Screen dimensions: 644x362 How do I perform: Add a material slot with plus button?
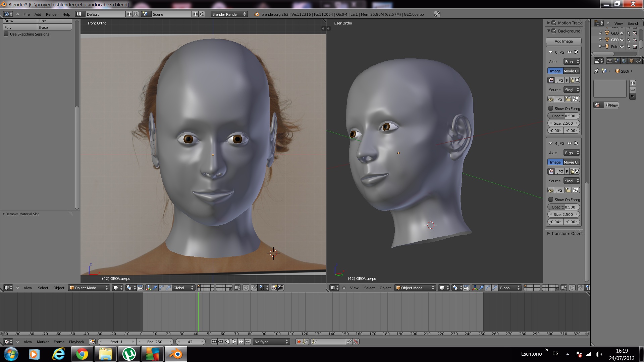[632, 83]
